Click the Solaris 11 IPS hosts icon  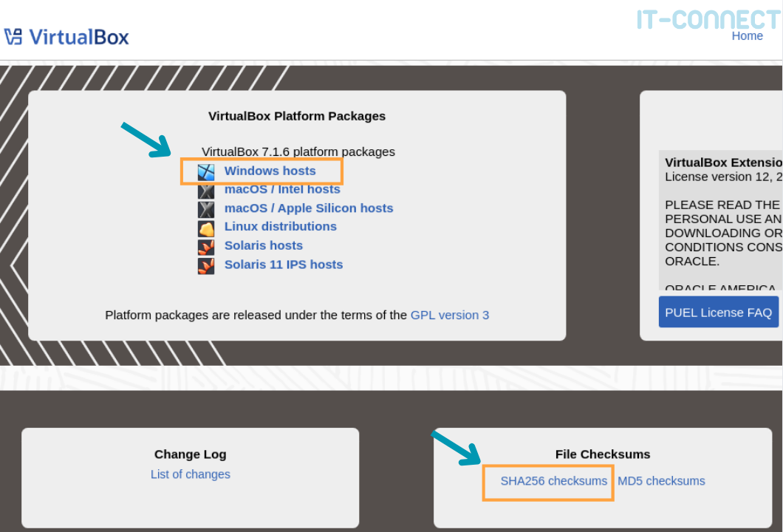(x=206, y=266)
